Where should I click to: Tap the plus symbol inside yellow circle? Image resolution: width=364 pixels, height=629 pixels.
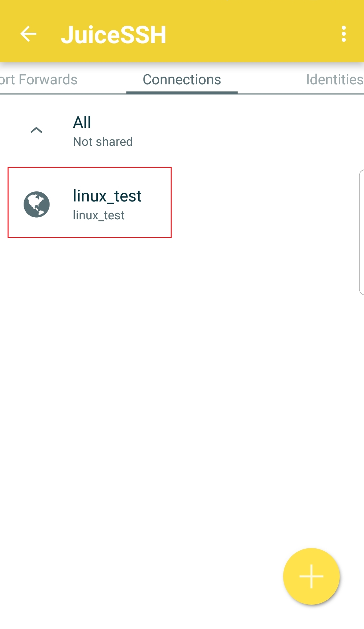coord(311,576)
